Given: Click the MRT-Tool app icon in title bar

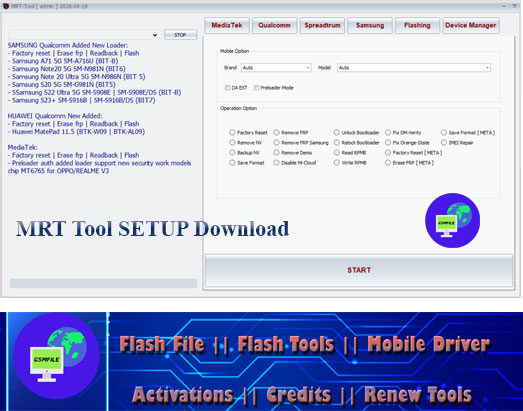Looking at the screenshot, I should point(5,6).
